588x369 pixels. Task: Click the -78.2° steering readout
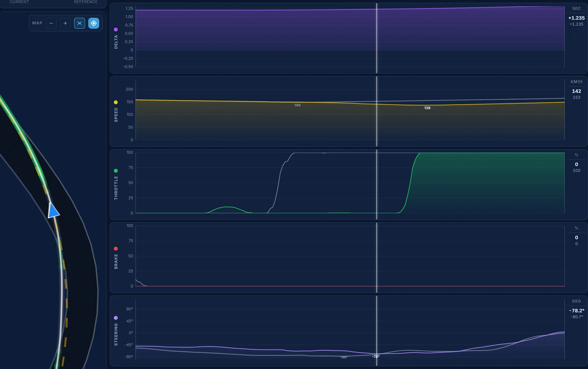pos(576,311)
